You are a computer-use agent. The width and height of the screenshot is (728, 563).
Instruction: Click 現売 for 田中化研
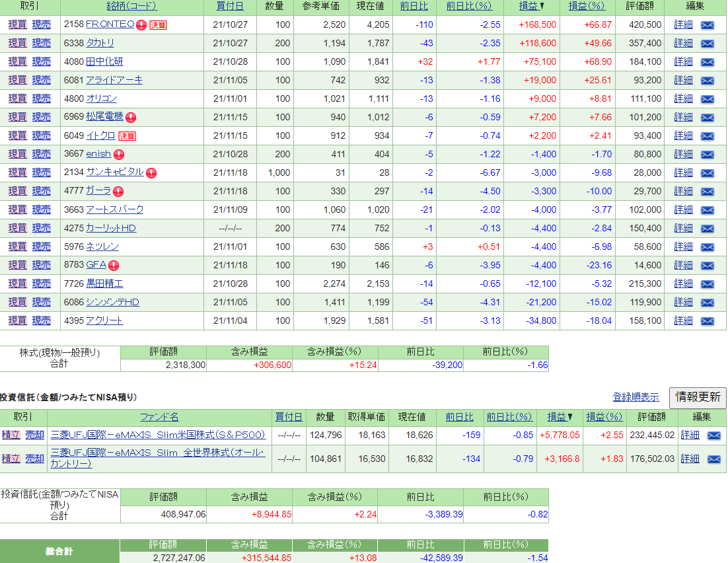point(42,61)
